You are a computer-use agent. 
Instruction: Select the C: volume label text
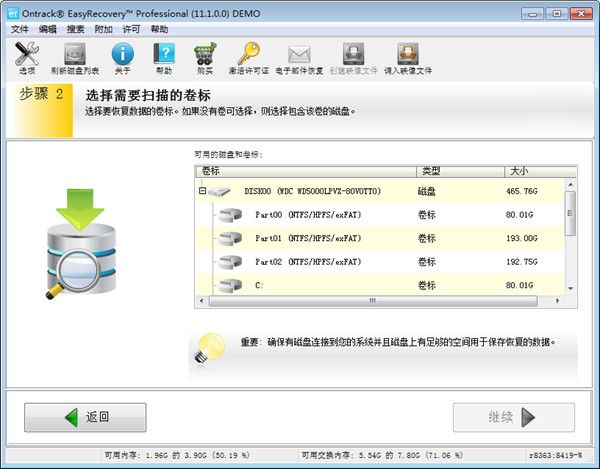tap(259, 285)
